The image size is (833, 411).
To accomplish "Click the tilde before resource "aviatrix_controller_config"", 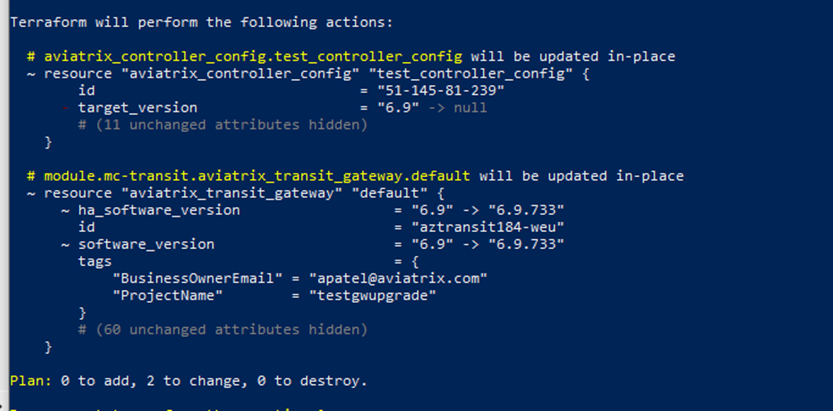I will click(31, 74).
